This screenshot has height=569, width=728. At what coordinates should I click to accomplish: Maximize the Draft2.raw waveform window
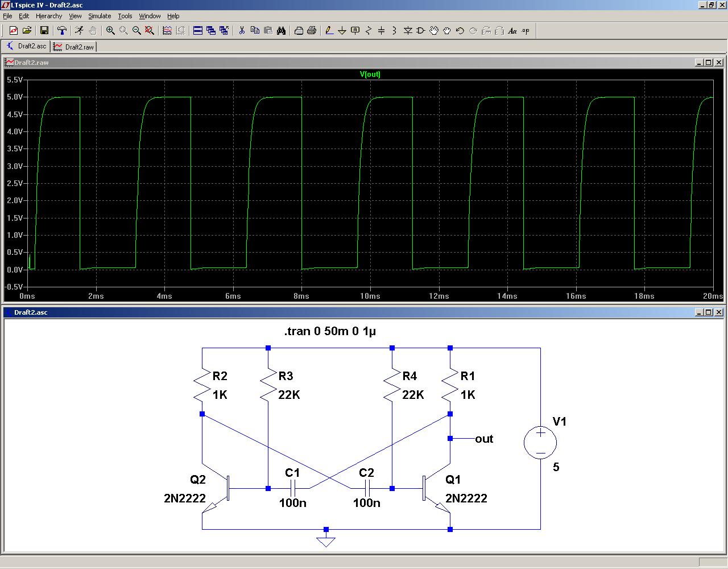pyautogui.click(x=708, y=63)
